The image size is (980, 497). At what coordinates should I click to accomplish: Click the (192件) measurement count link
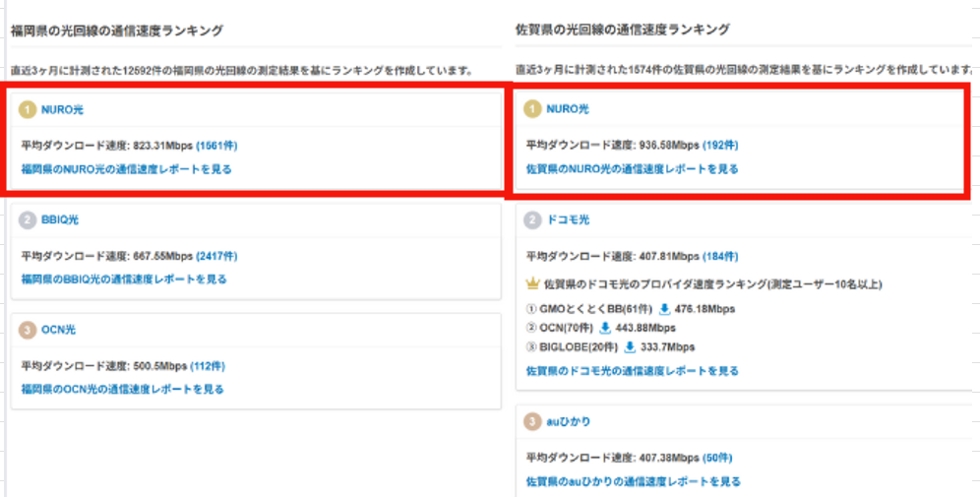point(720,145)
